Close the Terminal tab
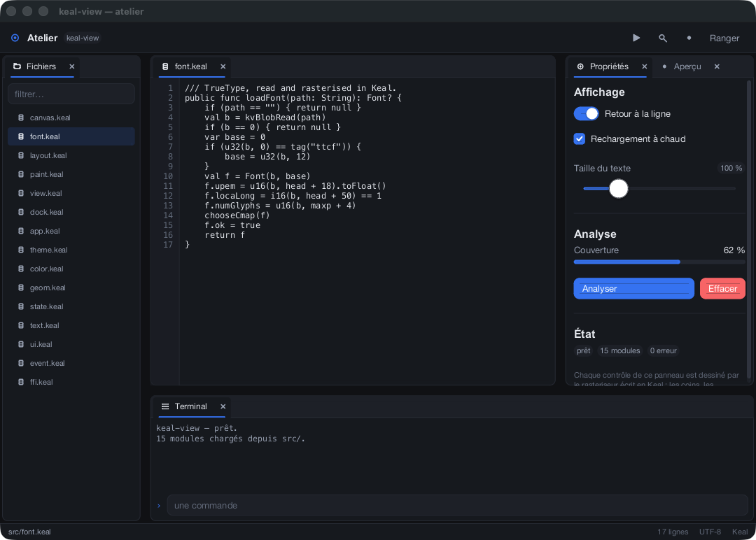 (x=223, y=406)
